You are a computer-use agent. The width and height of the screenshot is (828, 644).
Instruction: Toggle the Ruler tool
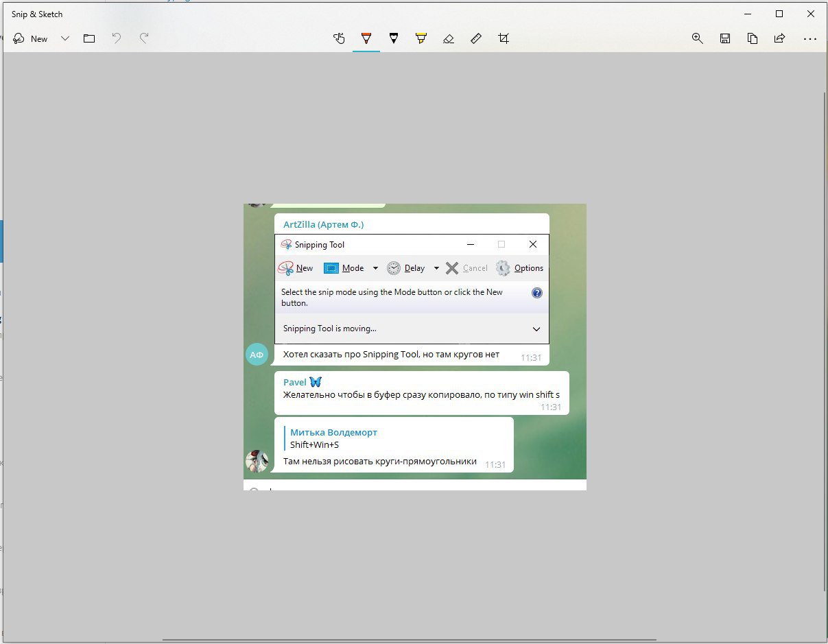[x=476, y=38]
